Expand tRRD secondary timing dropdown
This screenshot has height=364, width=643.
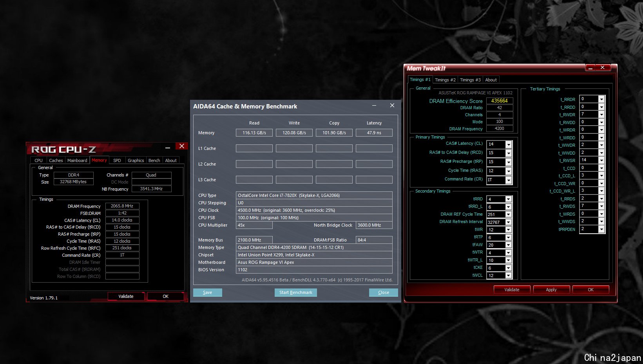pos(509,199)
